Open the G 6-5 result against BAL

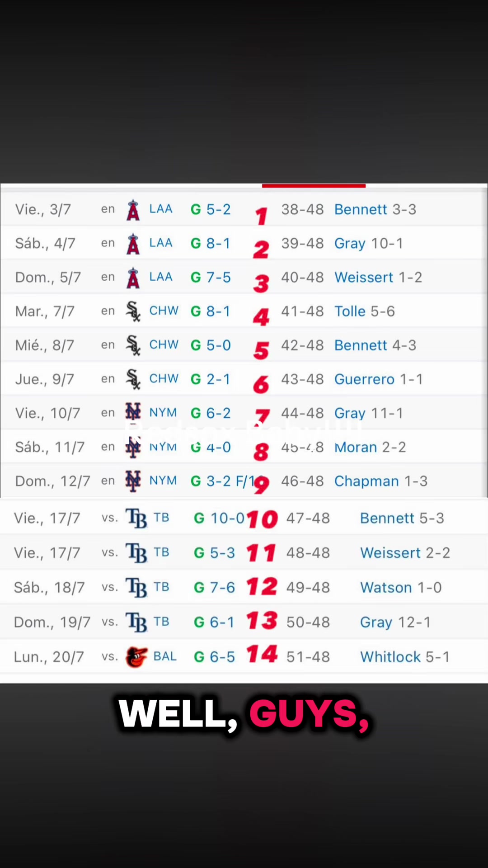click(214, 657)
